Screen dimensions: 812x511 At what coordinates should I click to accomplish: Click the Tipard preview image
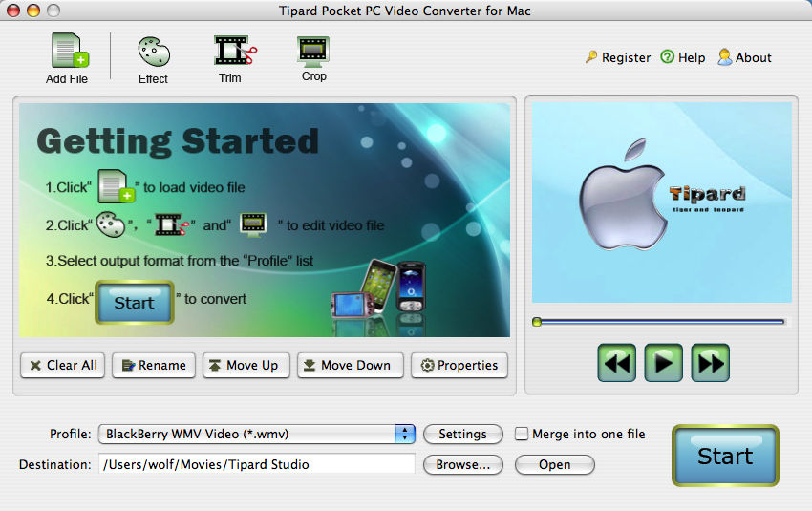tap(662, 202)
